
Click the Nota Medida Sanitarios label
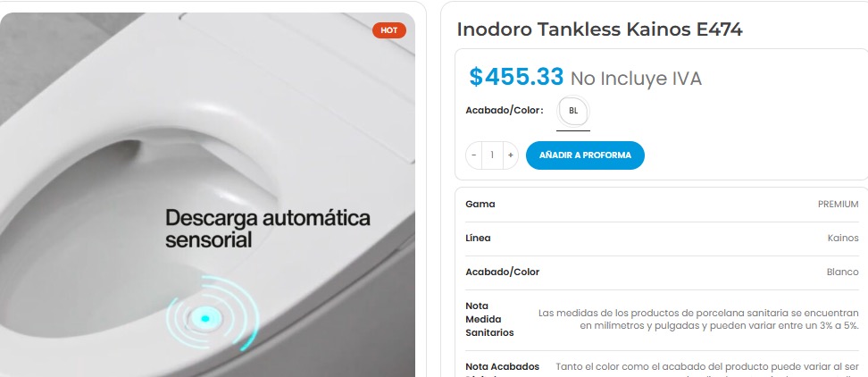point(489,320)
